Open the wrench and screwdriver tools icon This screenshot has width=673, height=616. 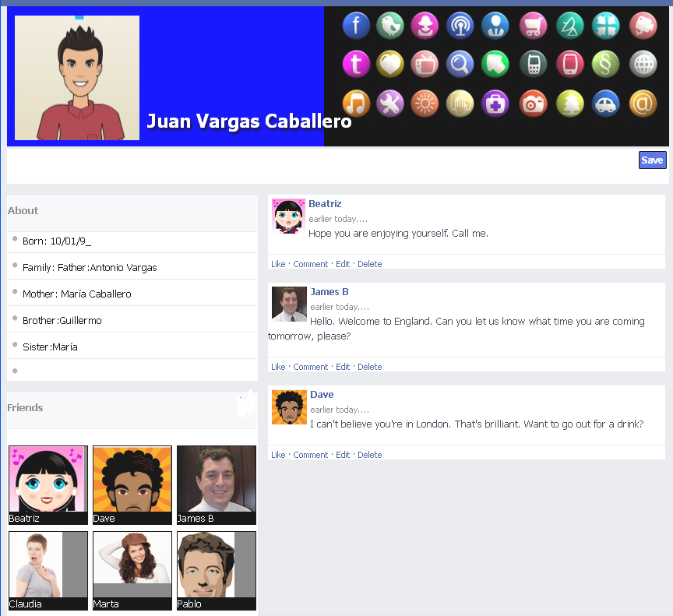tap(390, 103)
